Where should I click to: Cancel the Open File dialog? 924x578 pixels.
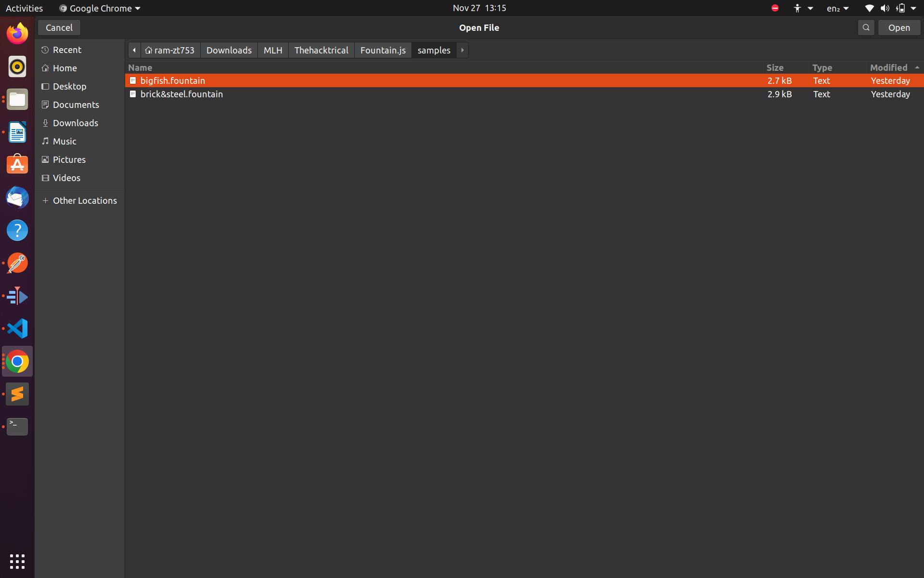[59, 27]
